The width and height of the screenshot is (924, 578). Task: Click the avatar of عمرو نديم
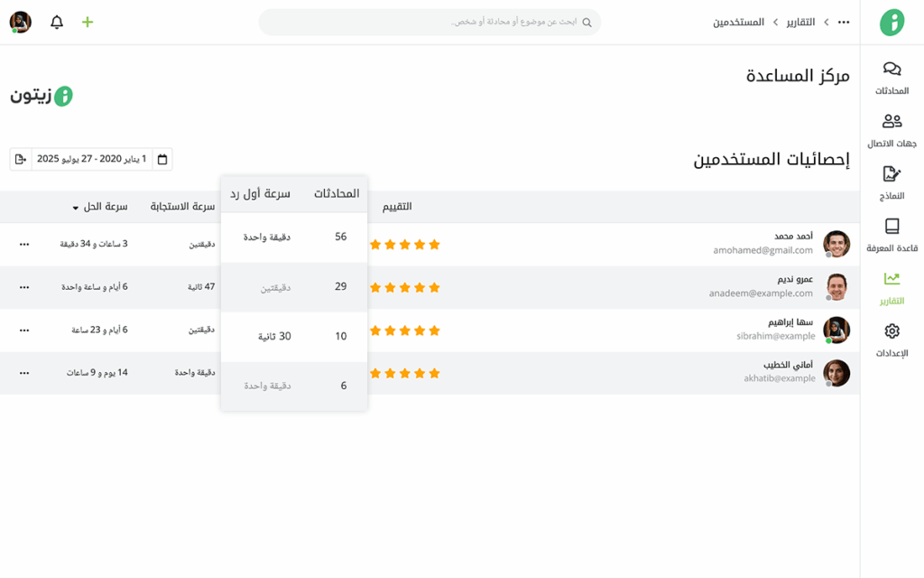(836, 287)
